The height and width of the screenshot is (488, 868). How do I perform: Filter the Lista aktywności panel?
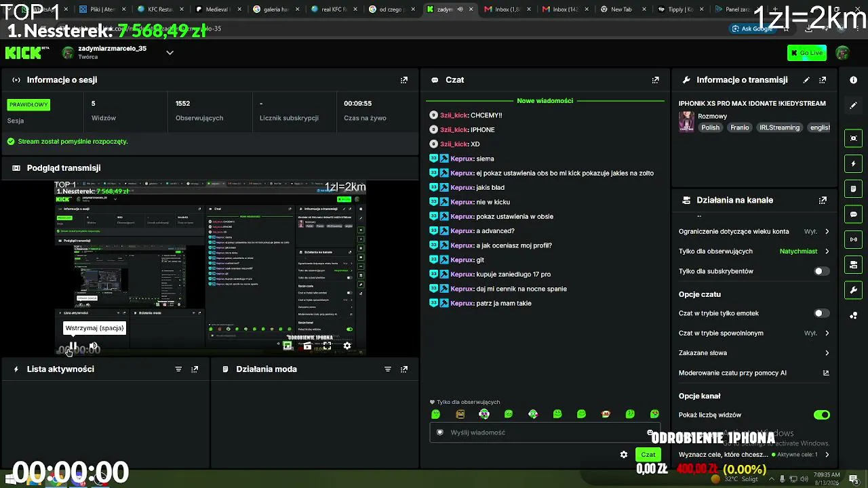178,369
